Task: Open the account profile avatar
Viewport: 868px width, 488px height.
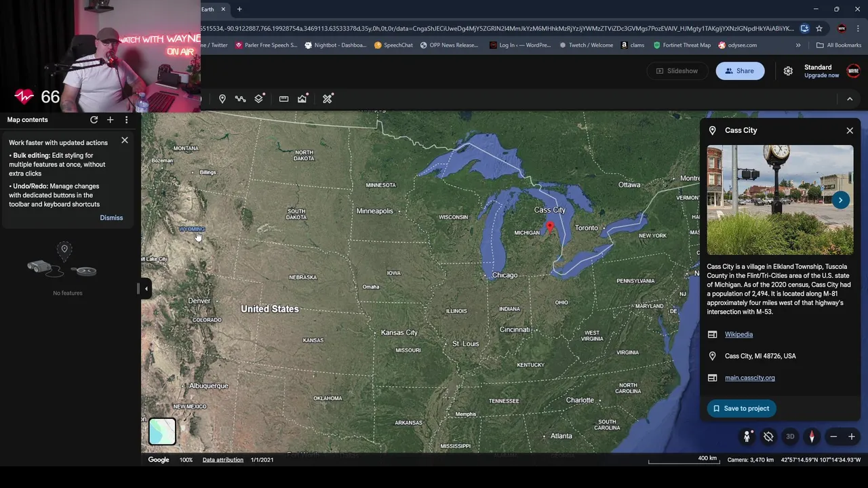Action: point(853,71)
